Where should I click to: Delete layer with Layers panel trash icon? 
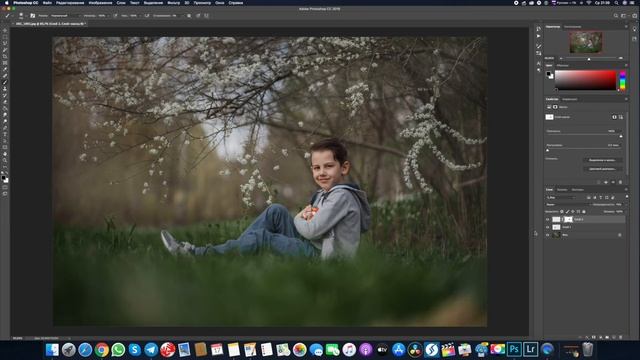pyautogui.click(x=620, y=337)
